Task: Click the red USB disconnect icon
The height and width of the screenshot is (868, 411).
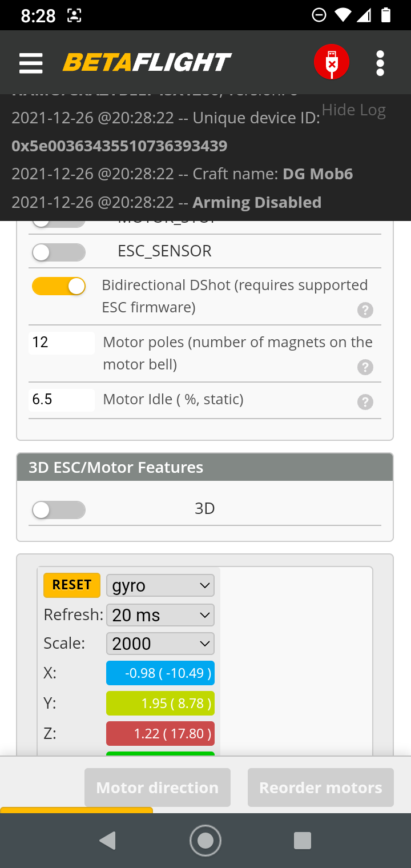Action: [x=331, y=61]
